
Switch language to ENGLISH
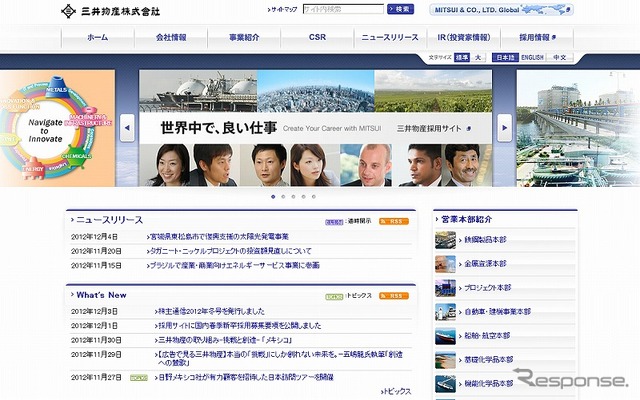click(x=532, y=58)
